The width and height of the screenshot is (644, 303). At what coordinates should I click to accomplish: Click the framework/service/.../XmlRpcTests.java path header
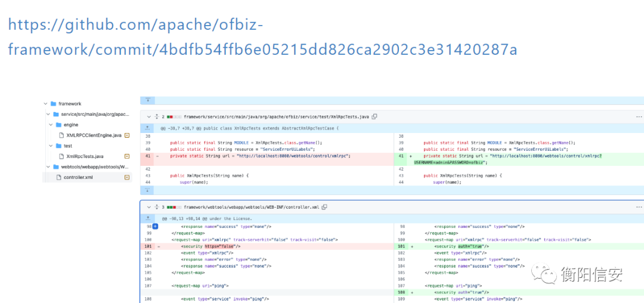click(277, 116)
